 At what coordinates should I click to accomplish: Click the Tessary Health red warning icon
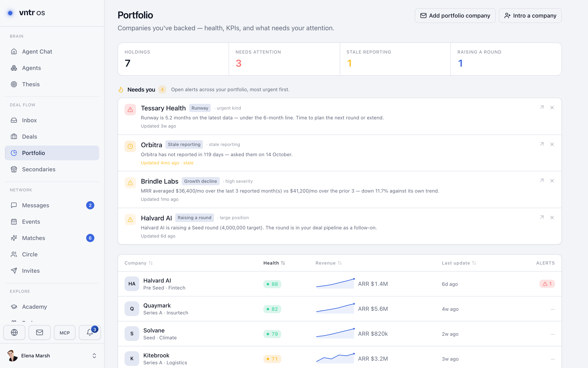pos(130,110)
